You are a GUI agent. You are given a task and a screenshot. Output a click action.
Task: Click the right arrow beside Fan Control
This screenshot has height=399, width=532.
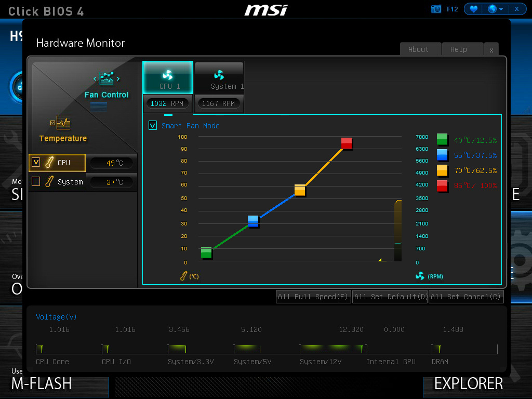click(118, 79)
